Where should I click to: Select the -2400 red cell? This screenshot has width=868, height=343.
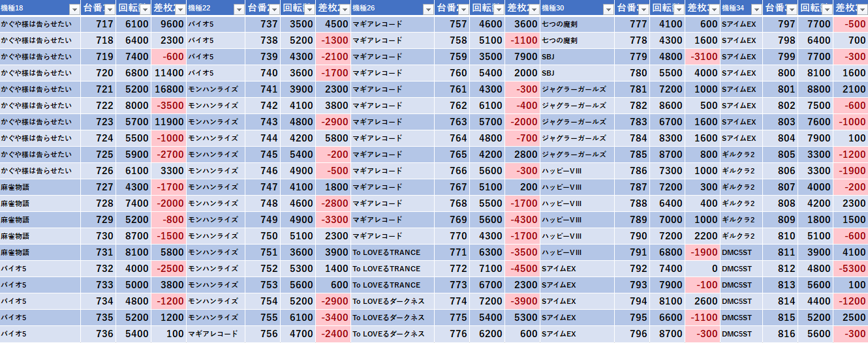pyautogui.click(x=333, y=334)
